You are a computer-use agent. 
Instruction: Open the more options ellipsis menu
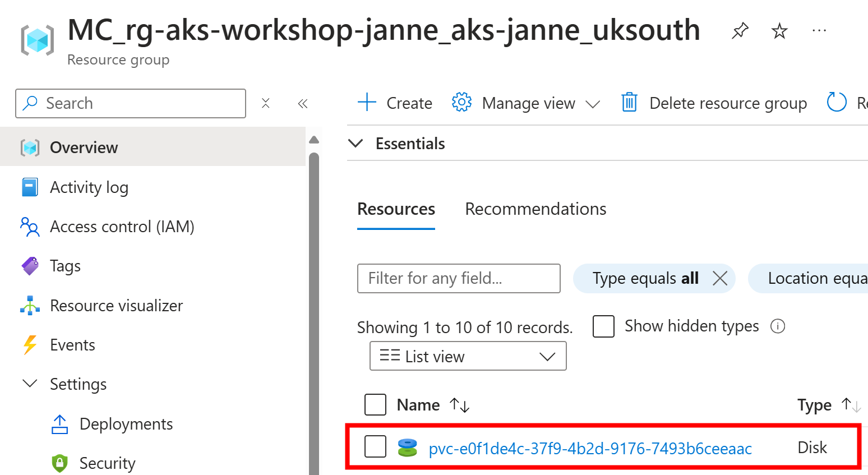pyautogui.click(x=819, y=30)
